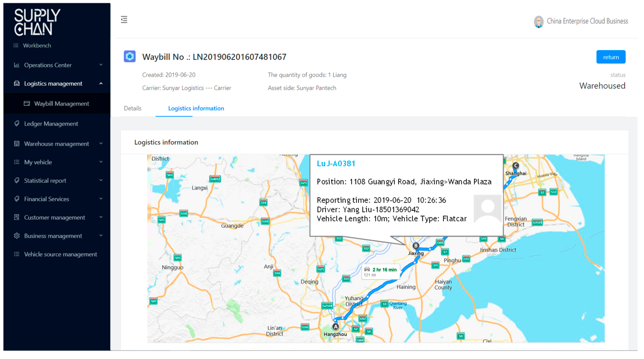Click the Lu J-A0381 vehicle link
Screen dimensions: 644x359
coord(336,164)
